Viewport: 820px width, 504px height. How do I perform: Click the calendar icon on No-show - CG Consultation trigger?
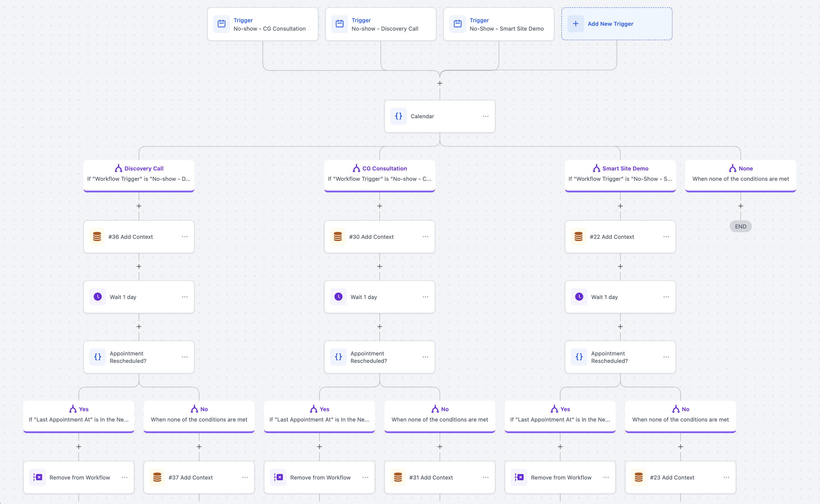click(221, 24)
